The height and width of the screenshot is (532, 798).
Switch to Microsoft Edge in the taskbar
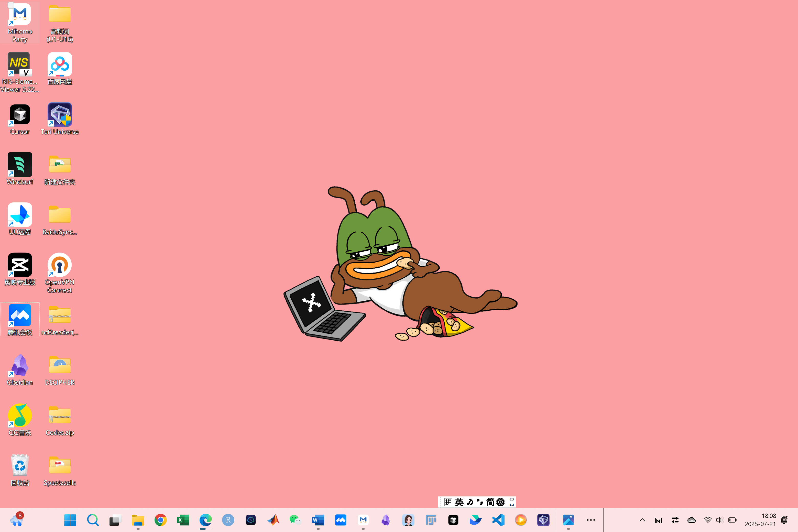(205, 520)
